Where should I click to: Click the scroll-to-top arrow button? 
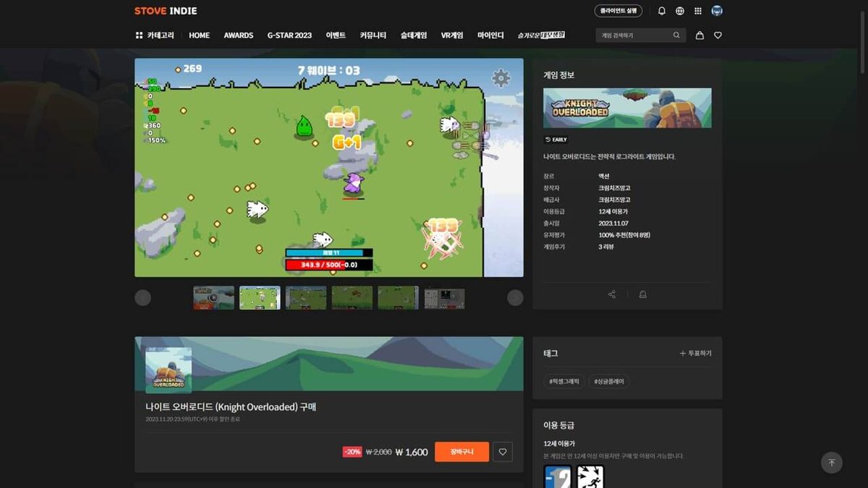click(832, 463)
